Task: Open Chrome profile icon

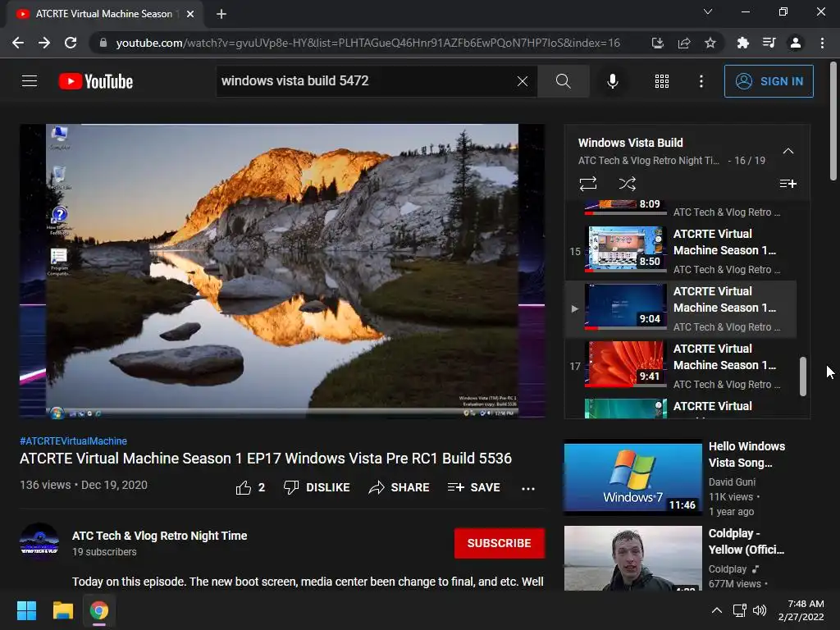Action: (796, 43)
